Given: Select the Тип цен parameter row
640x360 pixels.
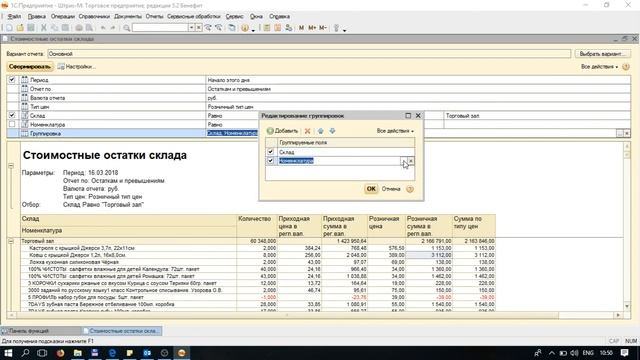Looking at the screenshot, I should 318,107.
